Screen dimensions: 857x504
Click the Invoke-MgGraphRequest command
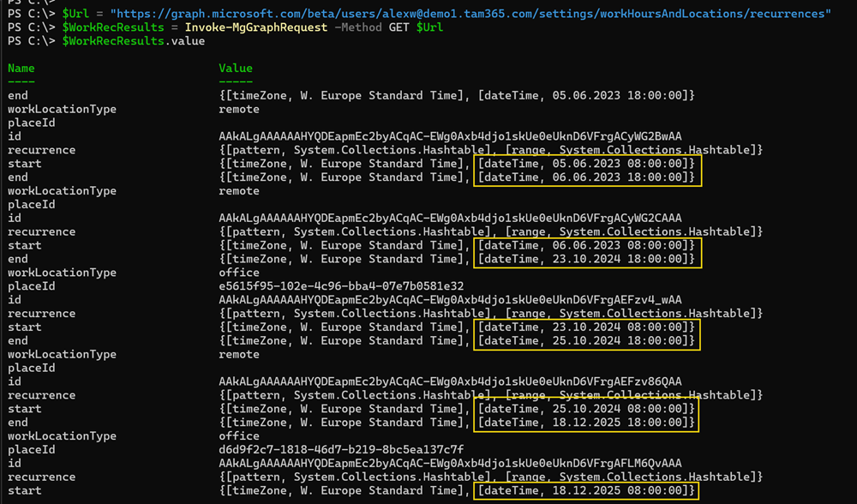(x=256, y=27)
